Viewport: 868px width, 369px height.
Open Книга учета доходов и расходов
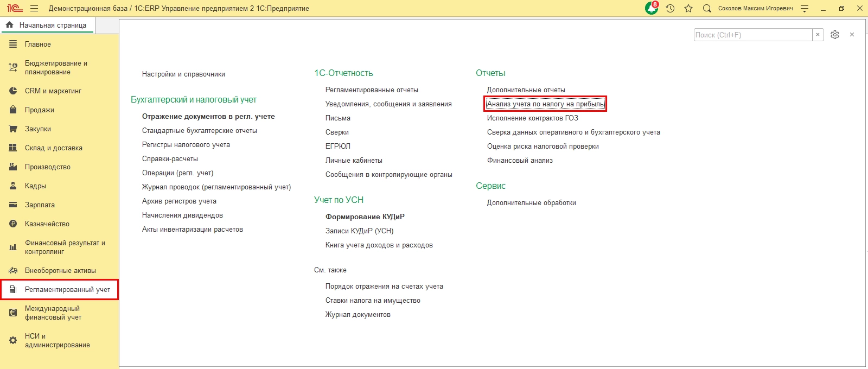point(379,245)
